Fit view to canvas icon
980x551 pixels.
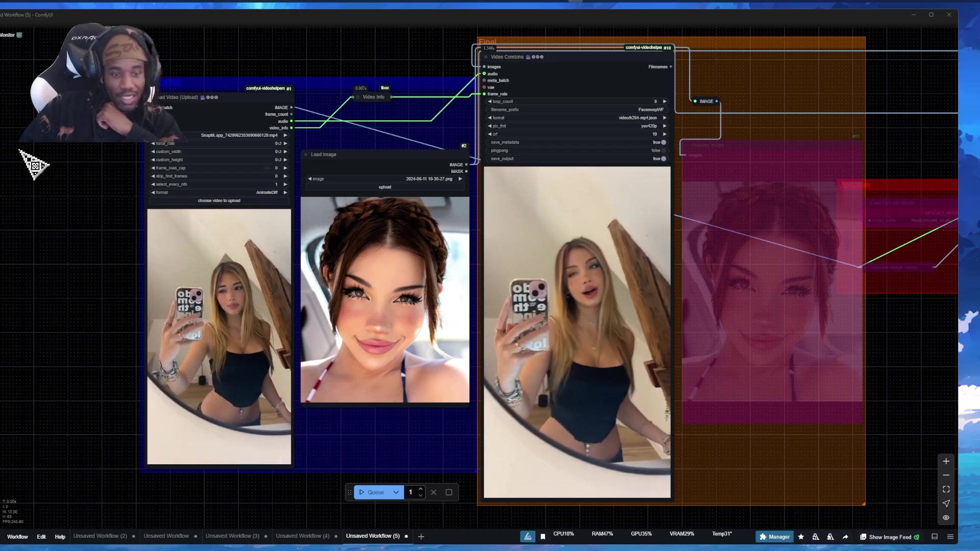[x=946, y=489]
